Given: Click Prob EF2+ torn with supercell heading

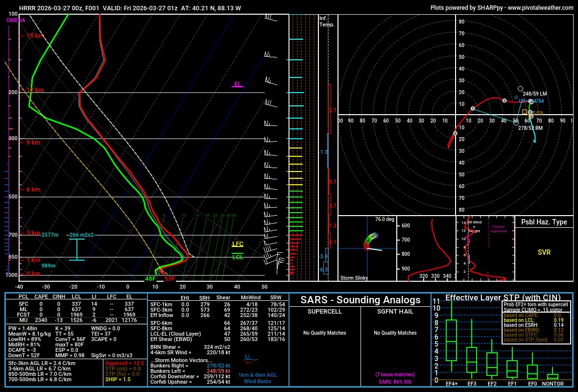Looking at the screenshot, I should coord(536,305).
